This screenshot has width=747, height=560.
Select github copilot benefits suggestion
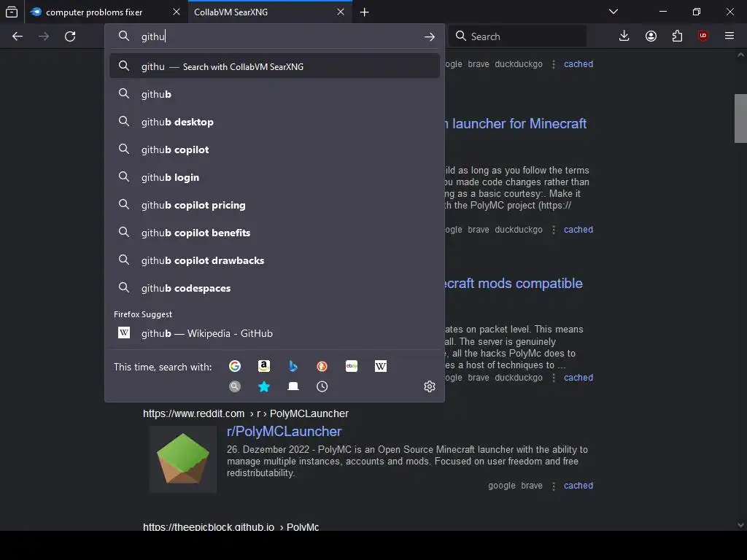(x=274, y=233)
